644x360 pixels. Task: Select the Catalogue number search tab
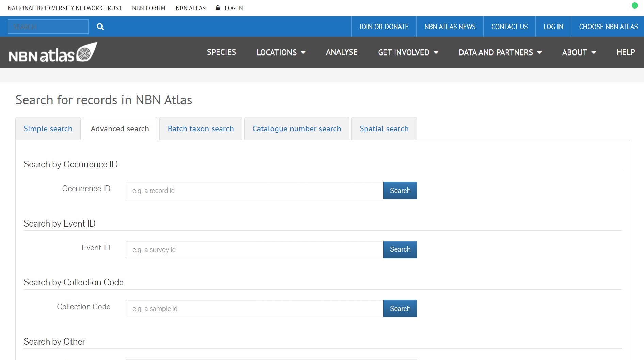pos(297,129)
